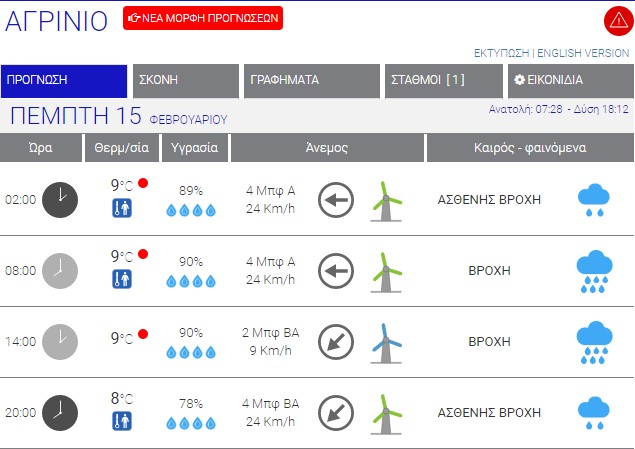Open the ΠΡΟΓΝΩΣΗ tab
Image resolution: width=635 pixels, height=449 pixels.
point(64,81)
